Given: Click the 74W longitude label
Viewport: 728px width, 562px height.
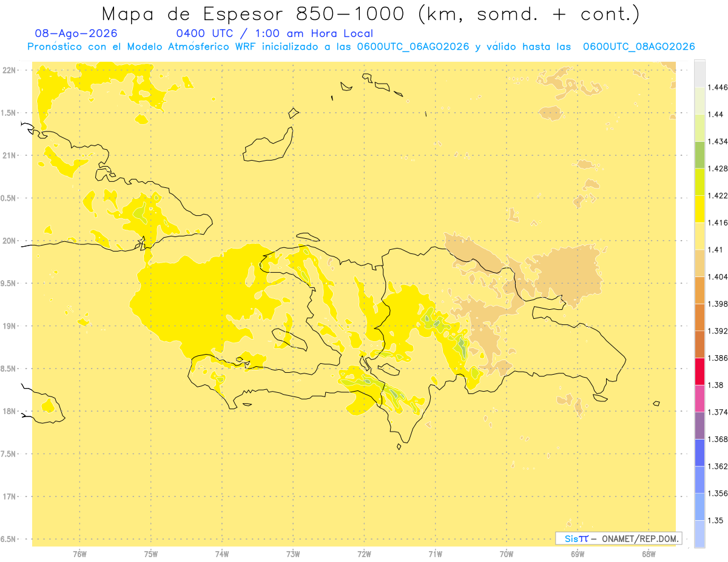Looking at the screenshot, I should (x=222, y=554).
